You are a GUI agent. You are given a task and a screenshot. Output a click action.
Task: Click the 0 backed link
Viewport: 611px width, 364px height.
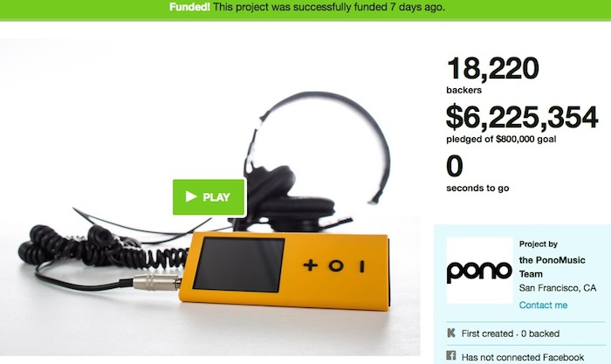[x=540, y=333]
